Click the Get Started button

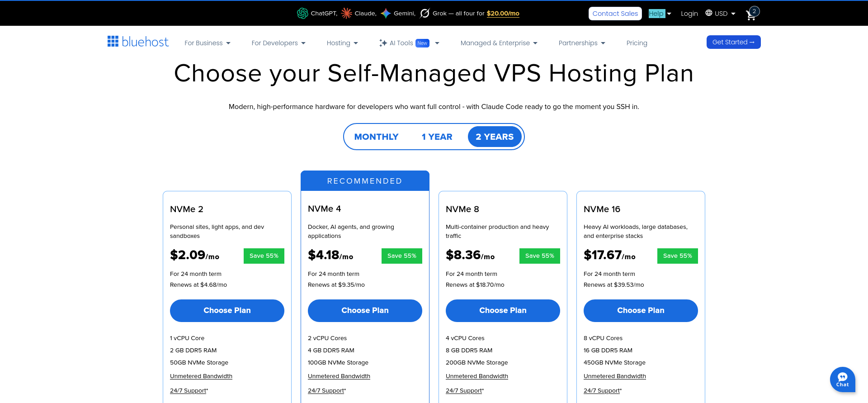coord(733,42)
